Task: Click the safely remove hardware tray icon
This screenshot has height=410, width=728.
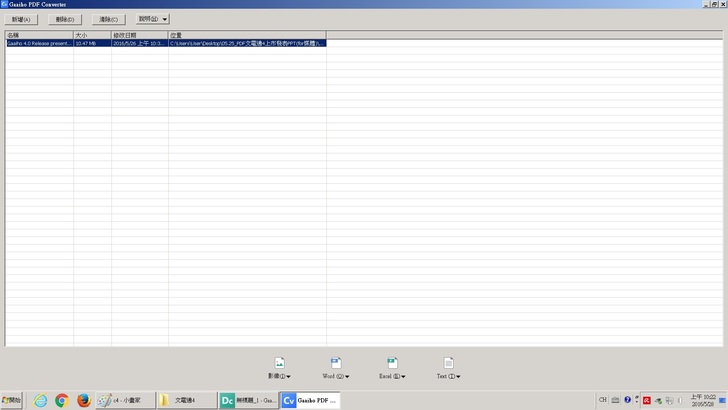Action: tap(658, 401)
